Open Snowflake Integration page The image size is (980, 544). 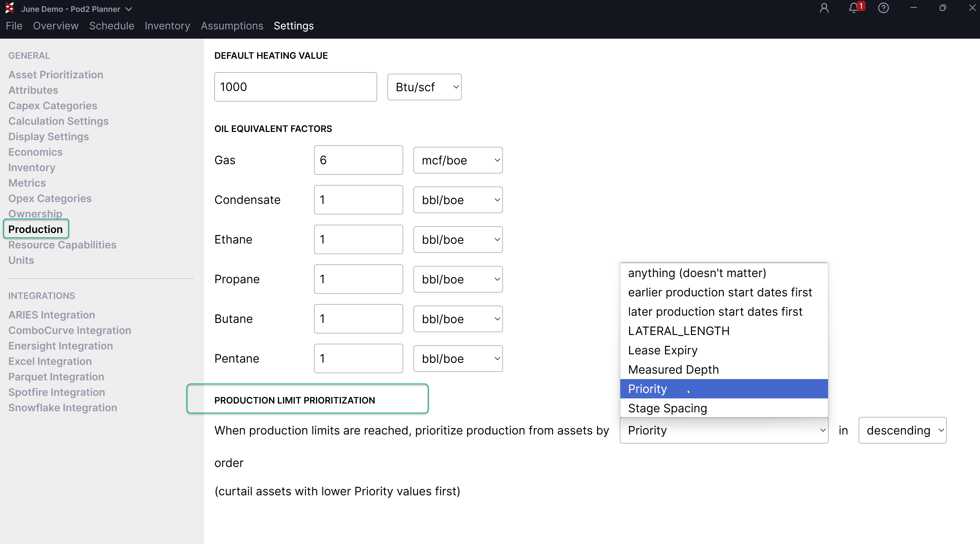(62, 407)
